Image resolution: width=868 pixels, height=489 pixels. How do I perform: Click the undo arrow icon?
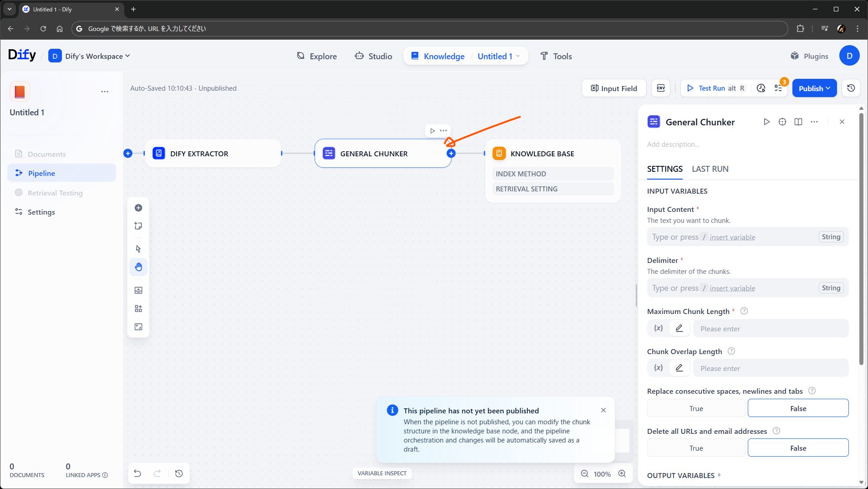[x=137, y=474]
